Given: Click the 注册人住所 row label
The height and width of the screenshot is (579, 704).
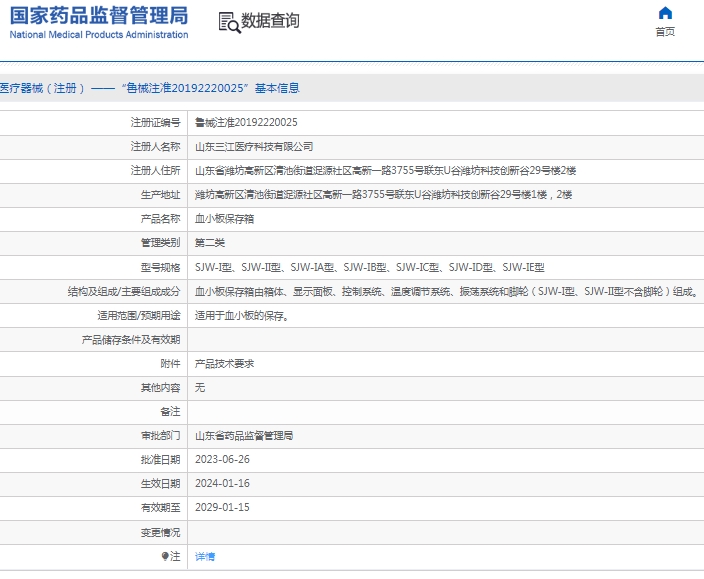Looking at the screenshot, I should [x=155, y=171].
